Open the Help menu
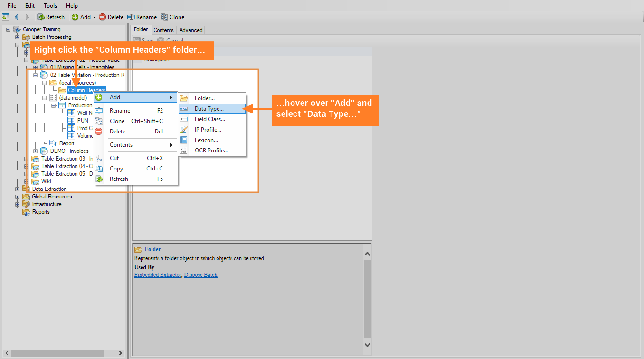 pyautogui.click(x=72, y=6)
